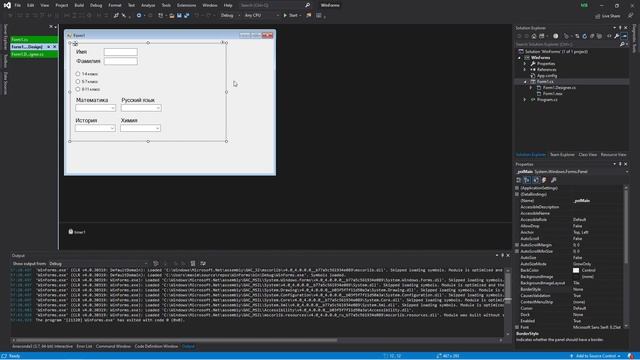Click the Visual Studio logo icon
Image resolution: width=640 pixels, height=360 pixels.
[7, 5]
